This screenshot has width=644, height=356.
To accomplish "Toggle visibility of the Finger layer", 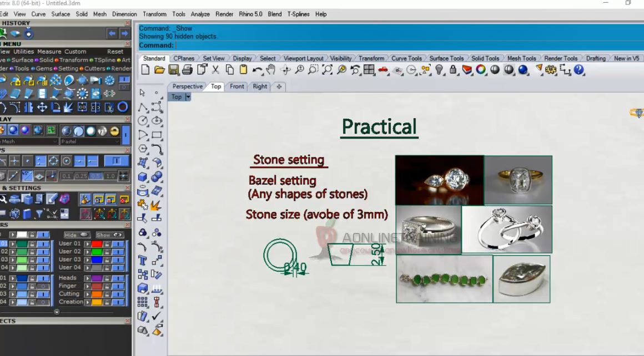I will [118, 286].
